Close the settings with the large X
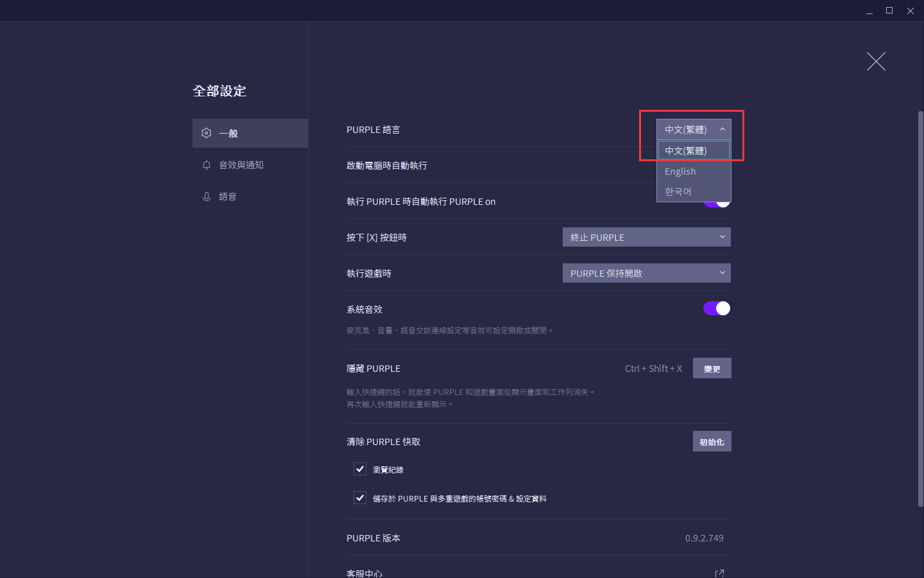The width and height of the screenshot is (924, 578). pos(876,62)
